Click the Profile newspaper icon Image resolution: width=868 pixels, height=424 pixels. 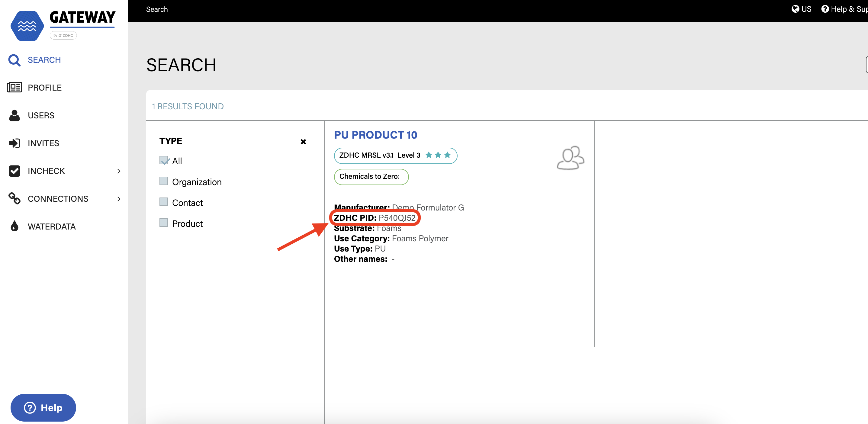[x=14, y=87]
